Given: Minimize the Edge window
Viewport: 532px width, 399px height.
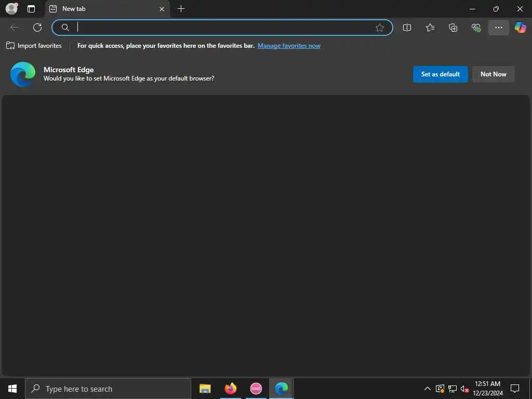Looking at the screenshot, I should pyautogui.click(x=472, y=9).
